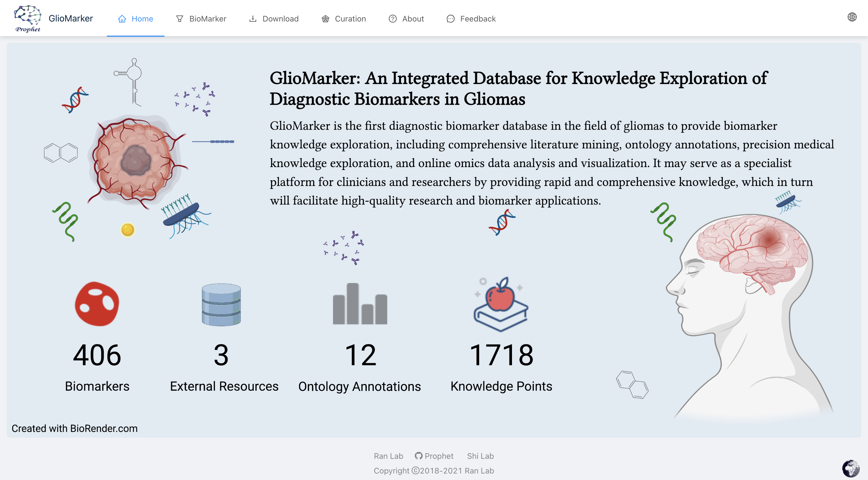Image resolution: width=868 pixels, height=480 pixels.
Task: Click the GlioMarker Prophet logo
Action: tap(28, 18)
